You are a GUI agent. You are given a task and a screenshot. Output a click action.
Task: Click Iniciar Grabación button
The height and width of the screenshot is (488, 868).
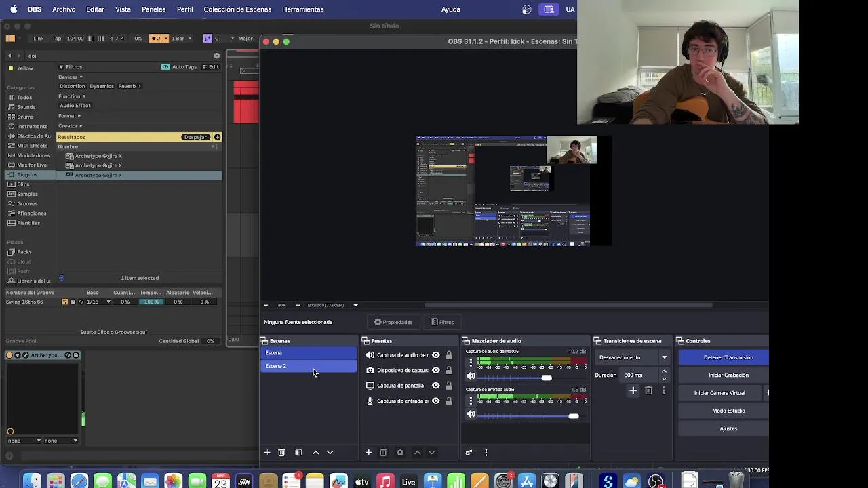pyautogui.click(x=724, y=375)
